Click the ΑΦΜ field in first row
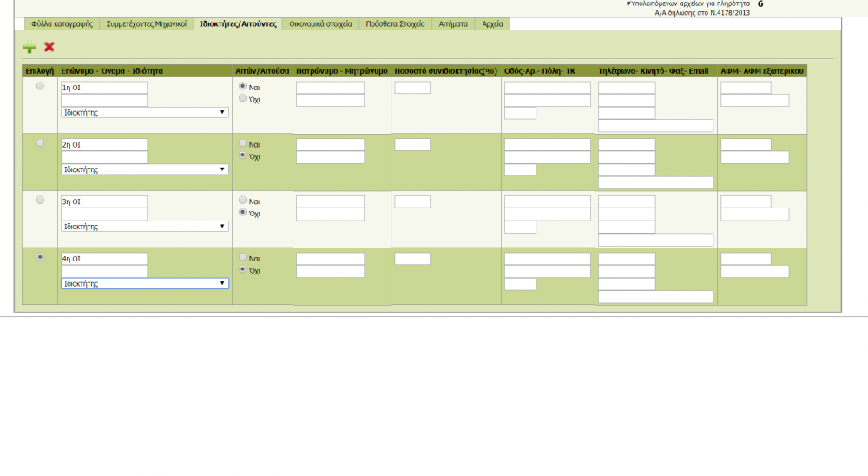The height and width of the screenshot is (476, 868). (746, 88)
